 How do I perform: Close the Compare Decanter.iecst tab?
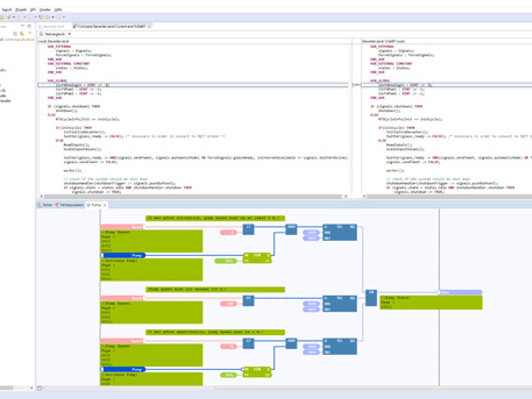point(149,26)
